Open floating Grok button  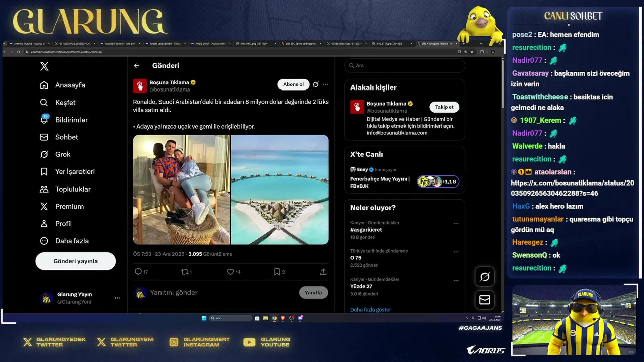[x=485, y=277]
